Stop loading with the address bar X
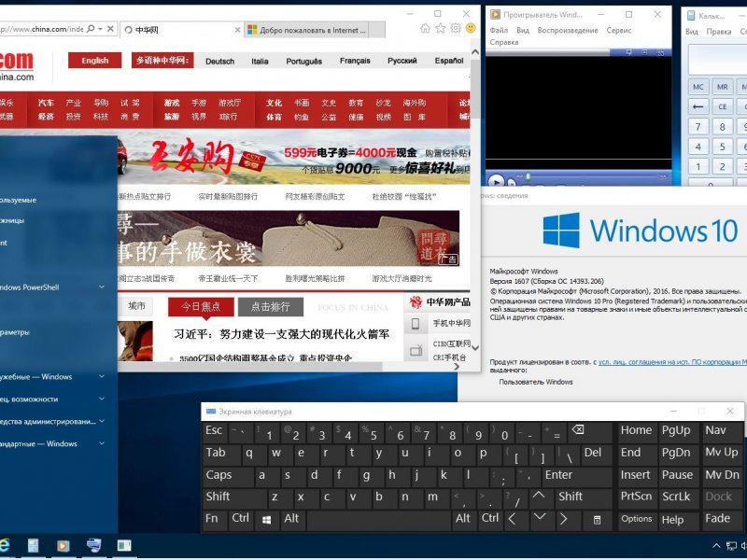This screenshot has height=560, width=747. tap(110, 29)
